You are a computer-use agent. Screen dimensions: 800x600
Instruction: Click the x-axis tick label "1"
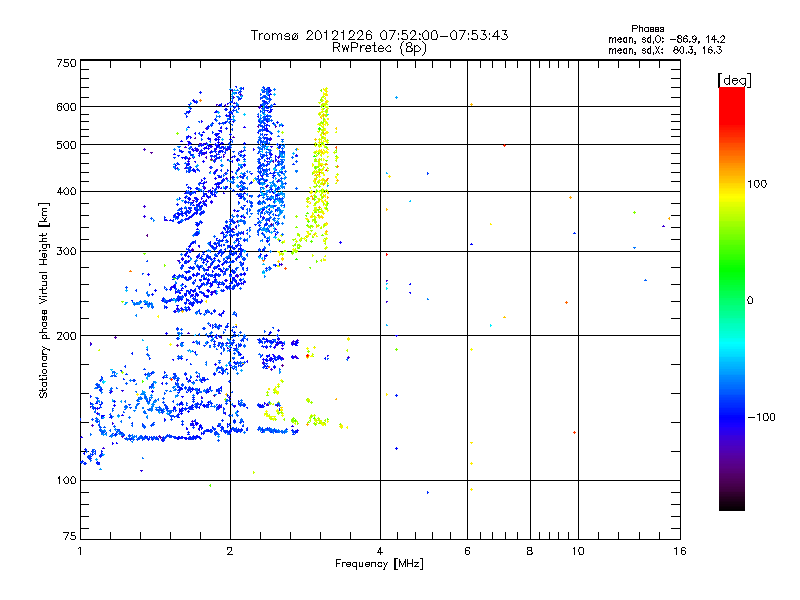80,551
